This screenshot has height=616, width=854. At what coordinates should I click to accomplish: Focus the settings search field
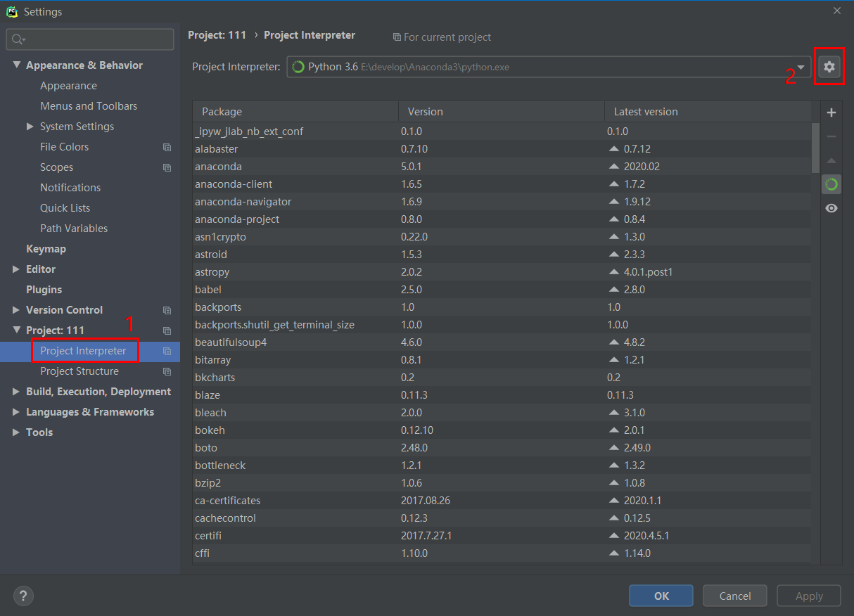click(x=90, y=39)
